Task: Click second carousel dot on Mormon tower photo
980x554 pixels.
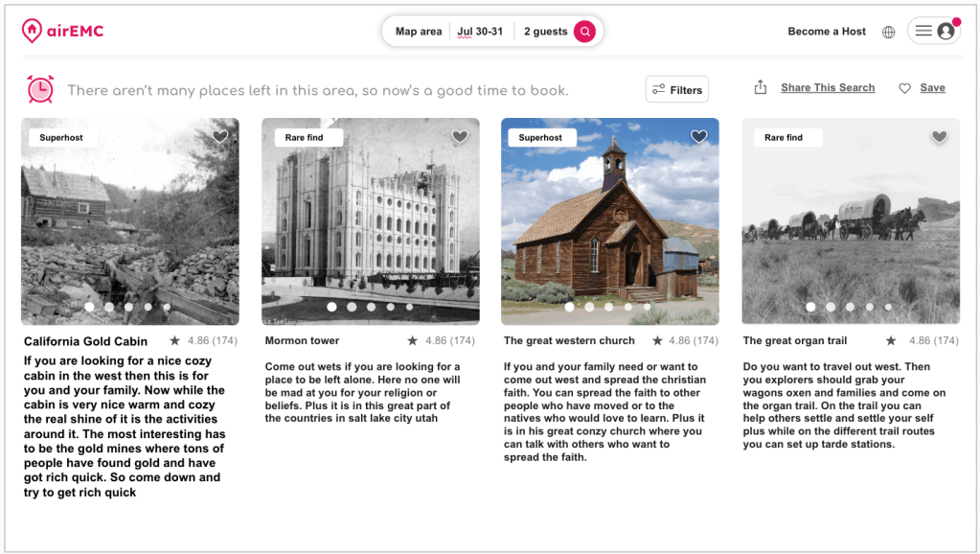Action: pyautogui.click(x=352, y=308)
